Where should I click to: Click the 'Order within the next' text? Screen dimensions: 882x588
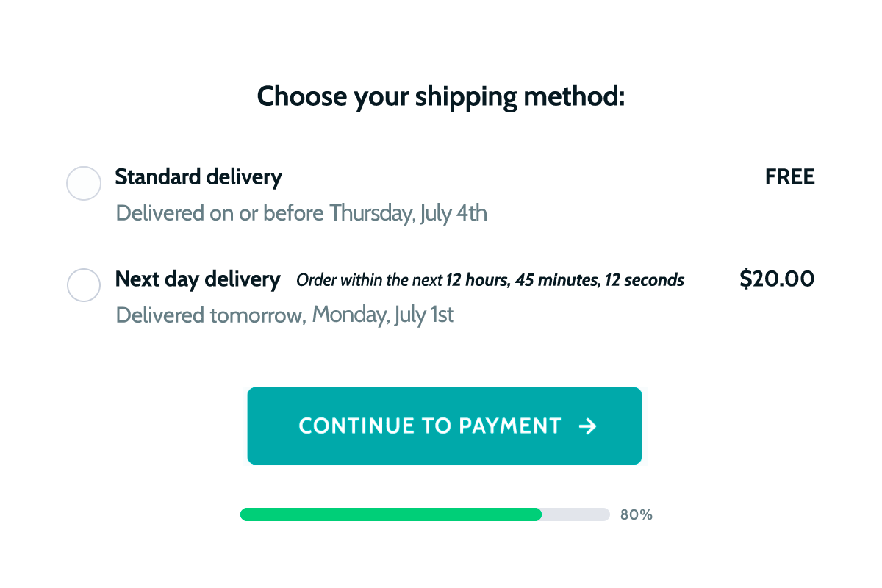tap(370, 280)
